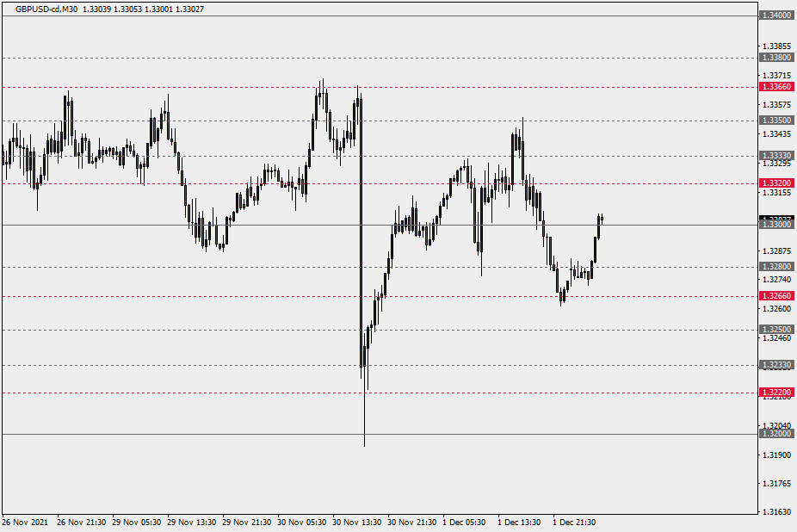
Task: Select the 1.32000 level price tag
Action: pyautogui.click(x=775, y=435)
